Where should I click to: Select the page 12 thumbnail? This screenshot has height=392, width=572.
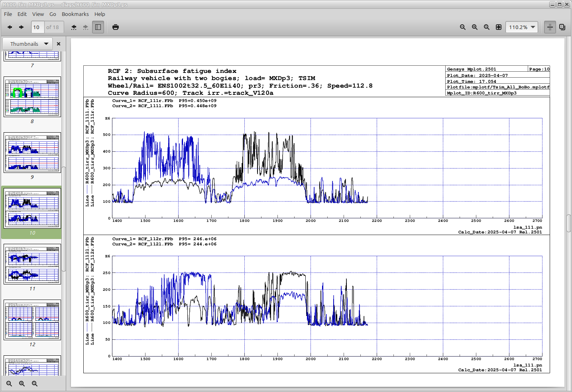[x=32, y=320]
